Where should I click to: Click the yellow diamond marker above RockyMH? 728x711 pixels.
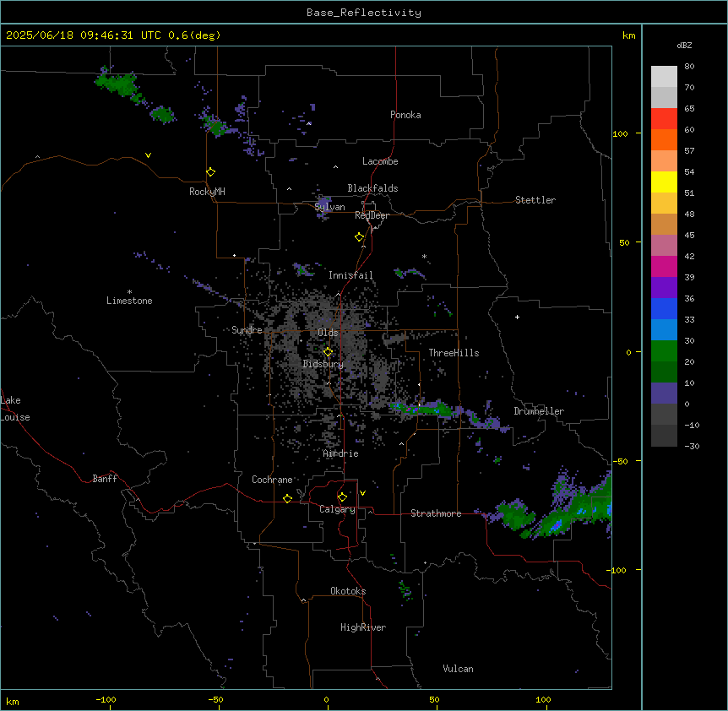click(211, 172)
